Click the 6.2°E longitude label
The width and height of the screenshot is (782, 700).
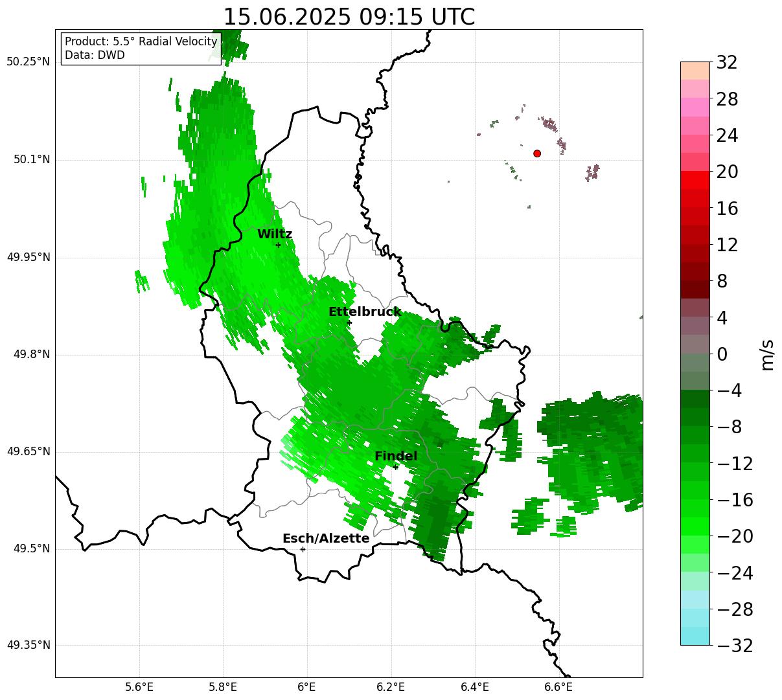click(x=391, y=687)
